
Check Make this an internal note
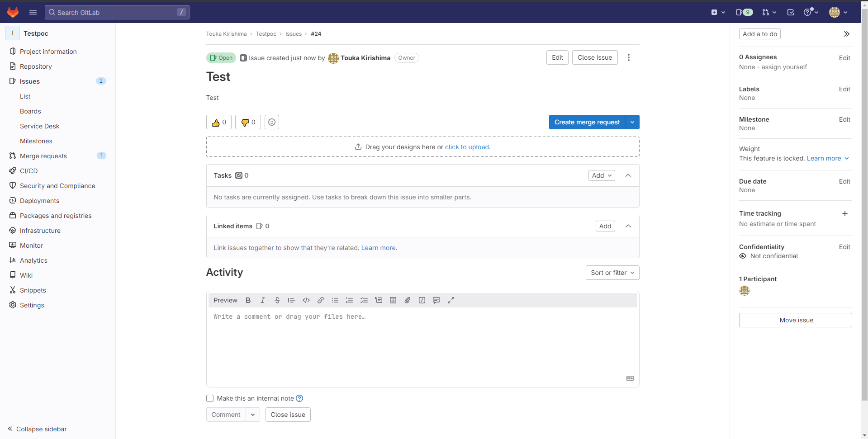coord(210,398)
